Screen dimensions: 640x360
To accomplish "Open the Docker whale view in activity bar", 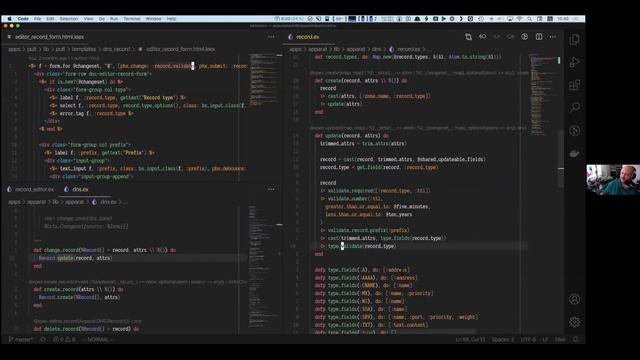I will (575, 153).
